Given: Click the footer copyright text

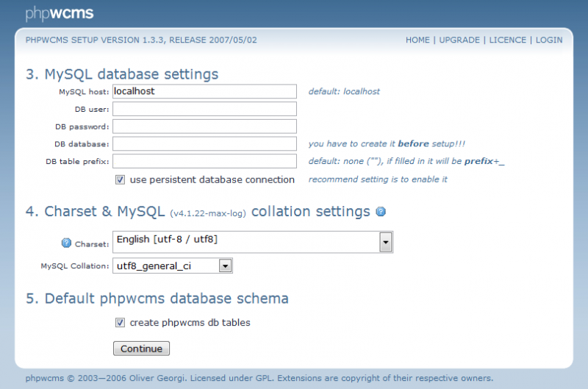Looking at the screenshot, I should click(259, 378).
